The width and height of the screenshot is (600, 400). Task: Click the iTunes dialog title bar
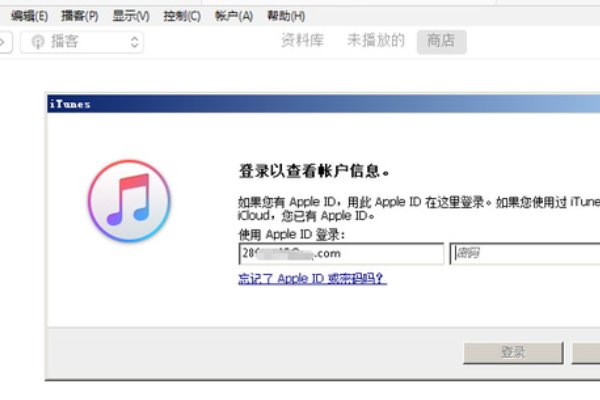pyautogui.click(x=324, y=104)
